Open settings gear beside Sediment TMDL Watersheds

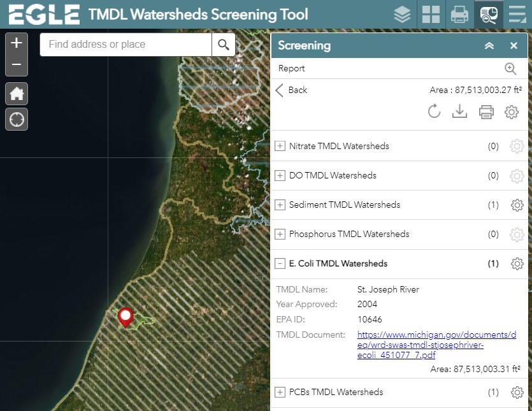click(x=517, y=205)
